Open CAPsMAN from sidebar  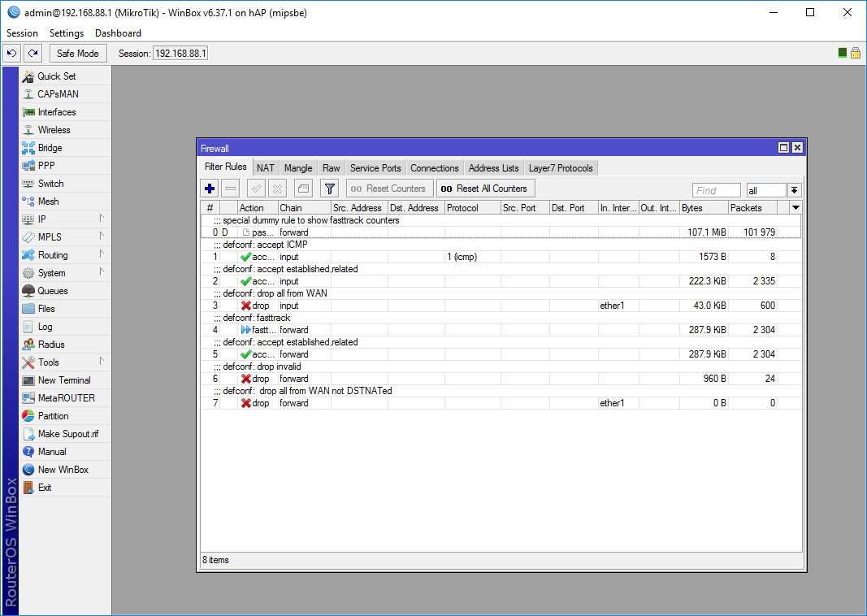tap(65, 94)
